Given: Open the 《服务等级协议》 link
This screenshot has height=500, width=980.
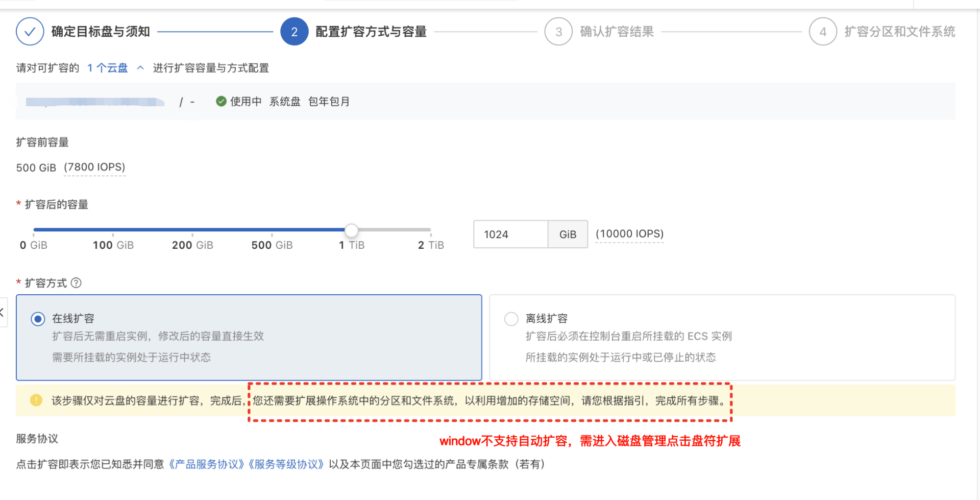Looking at the screenshot, I should coord(286,464).
